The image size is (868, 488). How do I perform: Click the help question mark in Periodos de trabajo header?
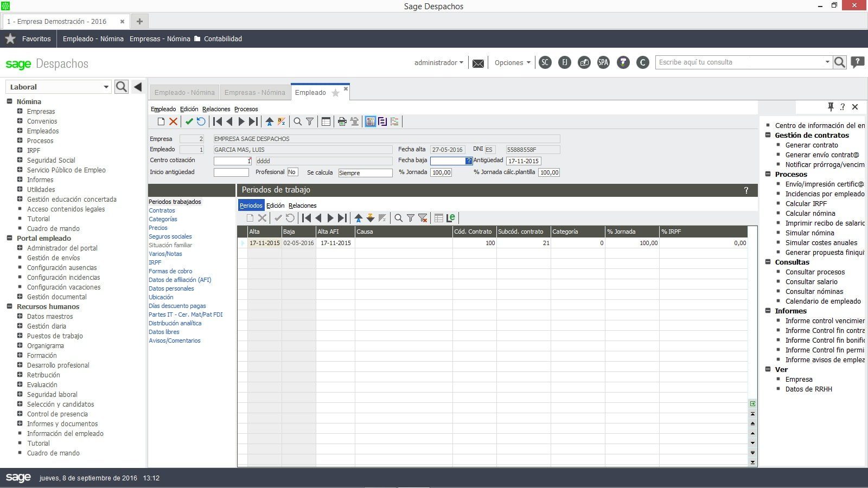[746, 190]
